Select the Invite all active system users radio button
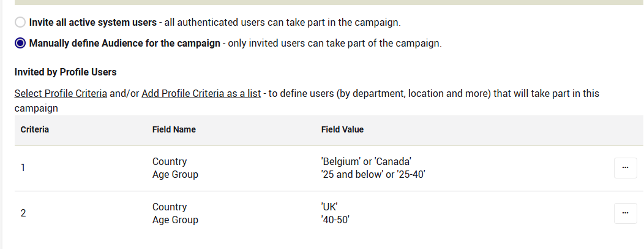Screen dimensions: 644x249 coord(20,23)
